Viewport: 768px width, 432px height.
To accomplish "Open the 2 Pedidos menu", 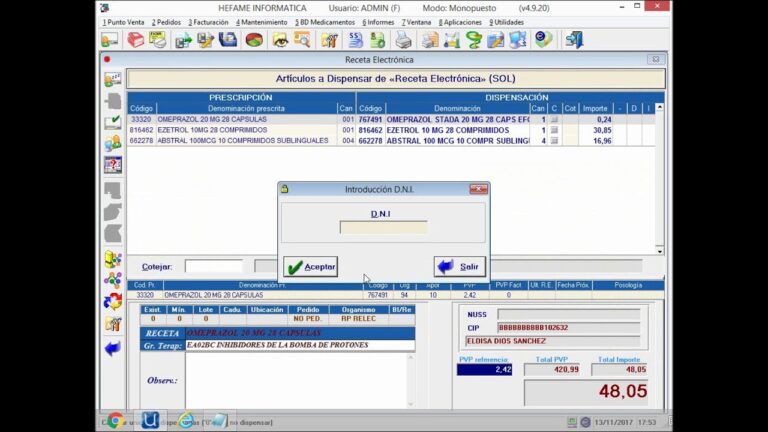I will [x=166, y=23].
